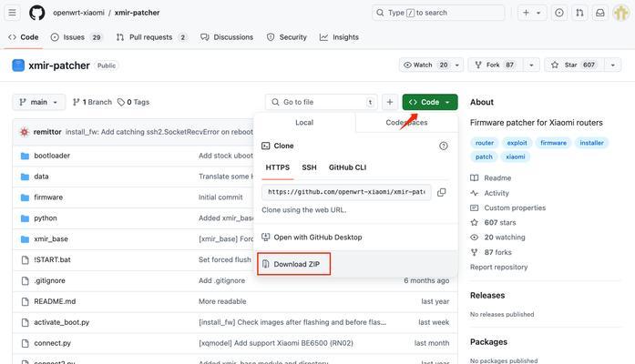Open the bootloader folder
Screen dimensions: 635x364
click(52, 156)
